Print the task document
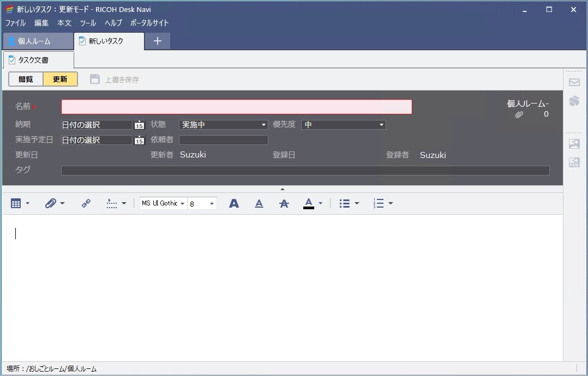This screenshot has height=376, width=588. tap(574, 101)
